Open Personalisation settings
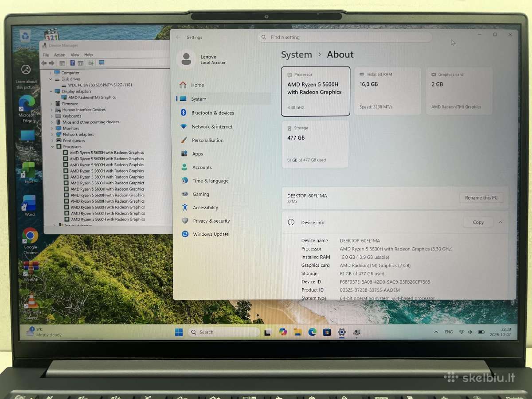This screenshot has height=399, width=532. 202,140
